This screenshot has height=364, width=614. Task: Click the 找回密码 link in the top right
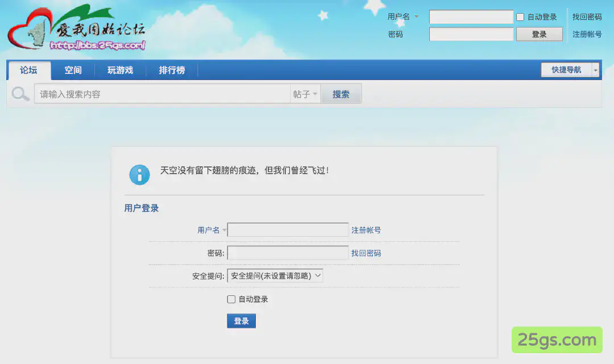click(x=587, y=16)
